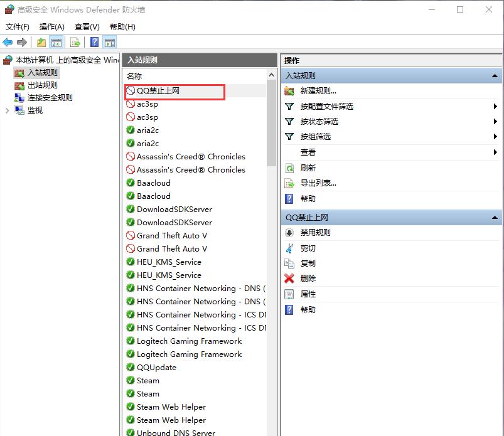Click the rules list scroll-up arrow
The image size is (504, 436).
click(271, 75)
